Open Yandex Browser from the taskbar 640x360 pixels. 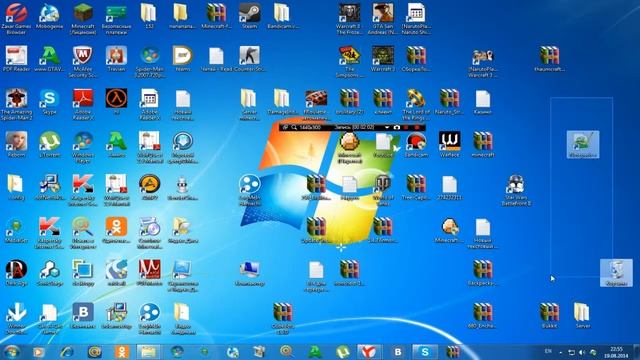(x=369, y=351)
